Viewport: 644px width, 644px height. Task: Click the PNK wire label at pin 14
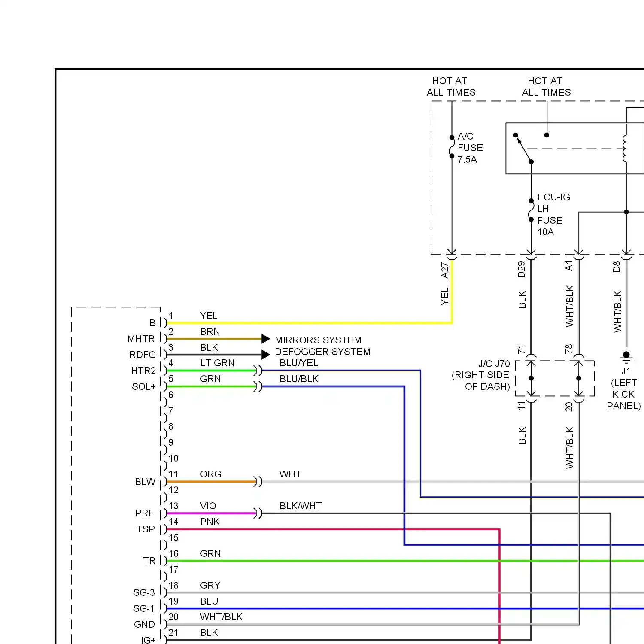(x=210, y=522)
